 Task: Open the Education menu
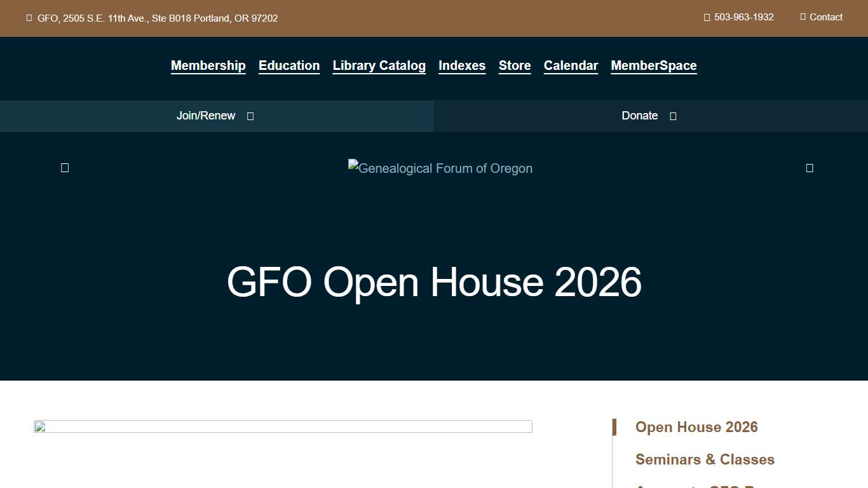coord(289,65)
